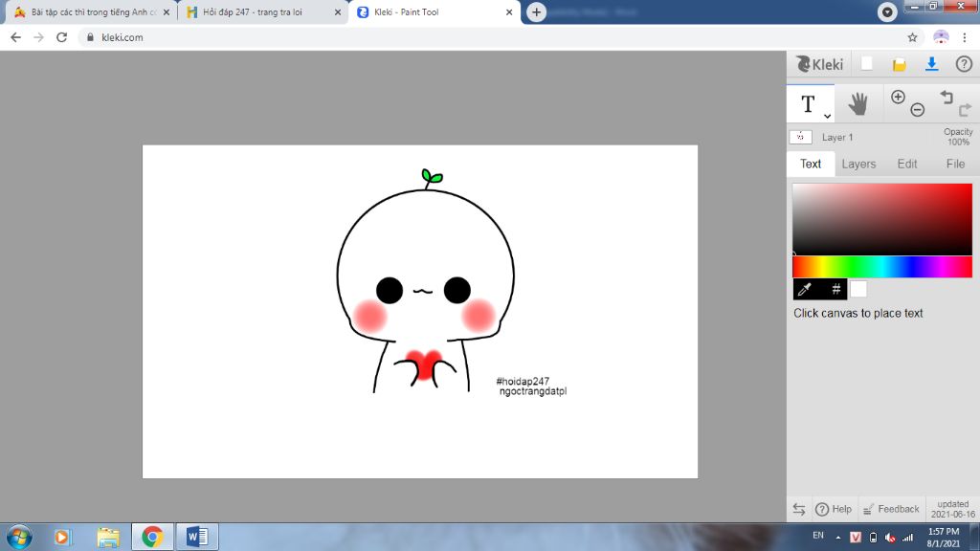Undo the last action
Screen dimensions: 980x551
pyautogui.click(x=947, y=97)
